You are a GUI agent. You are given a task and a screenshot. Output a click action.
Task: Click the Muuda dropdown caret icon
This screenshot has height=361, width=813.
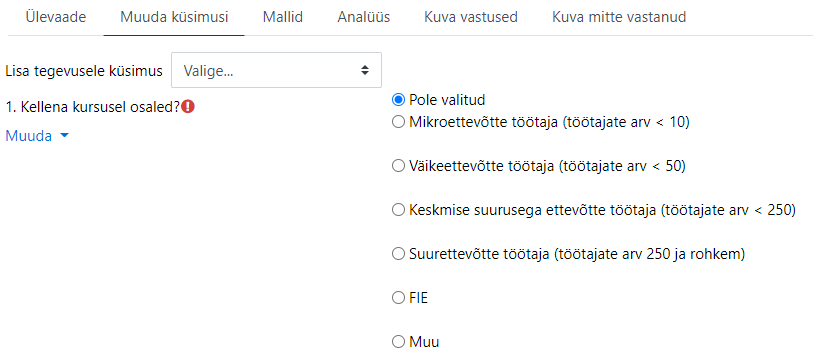click(x=64, y=136)
